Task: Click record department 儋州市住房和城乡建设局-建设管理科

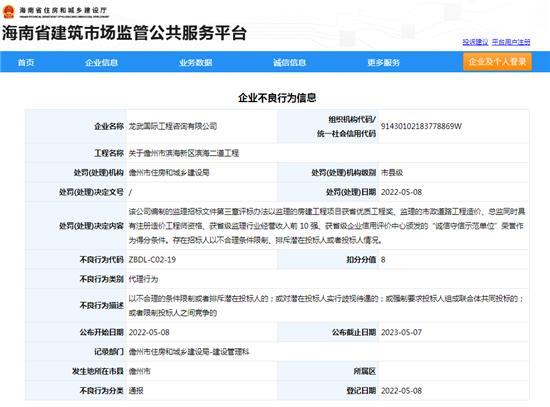Action: [189, 352]
